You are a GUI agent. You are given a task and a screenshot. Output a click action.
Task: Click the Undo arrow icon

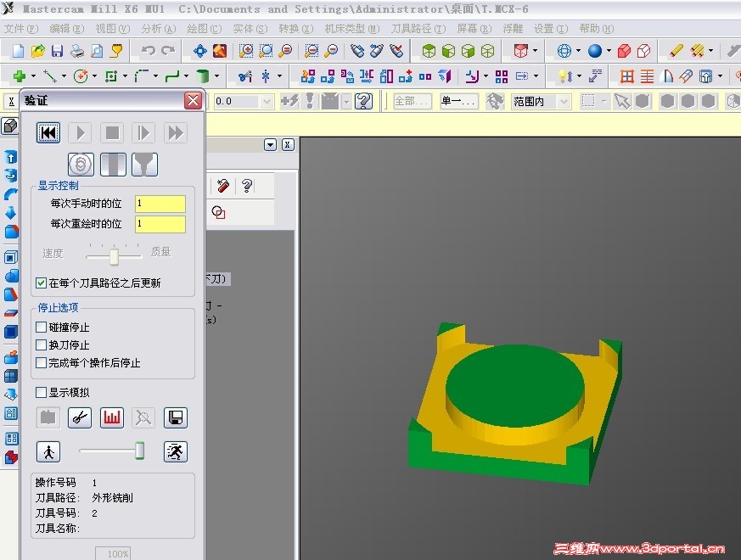click(148, 51)
